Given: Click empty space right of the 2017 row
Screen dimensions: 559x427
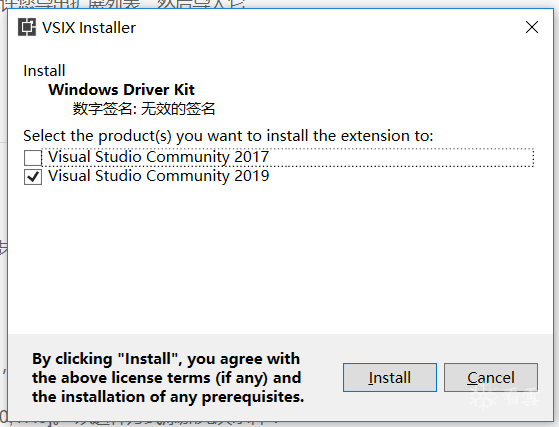Looking at the screenshot, I should click(x=399, y=157).
